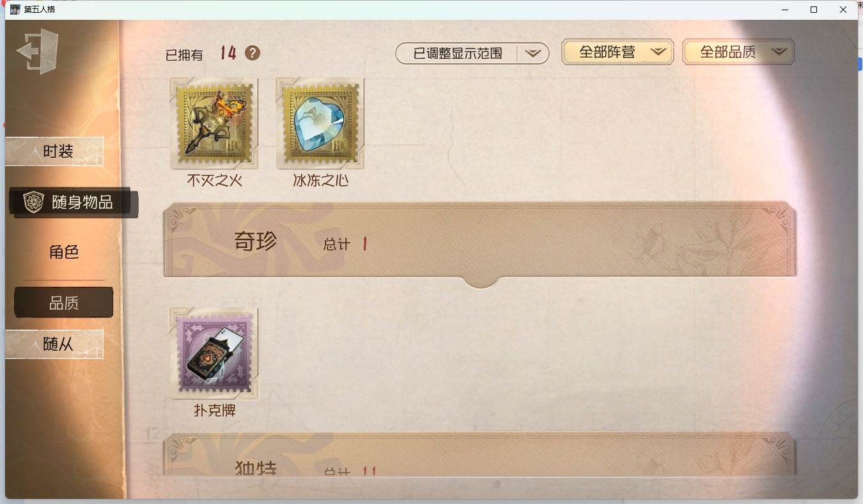The image size is (863, 504).
Task: Open the 已调整显示范围 dropdown
Action: (x=472, y=54)
